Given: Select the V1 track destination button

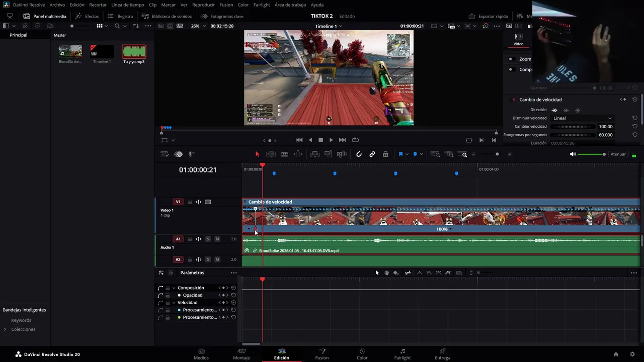Looking at the screenshot, I should 178,202.
